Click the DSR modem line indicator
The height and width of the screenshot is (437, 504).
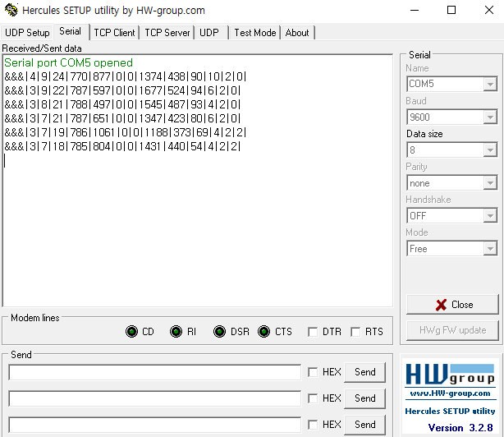(219, 332)
